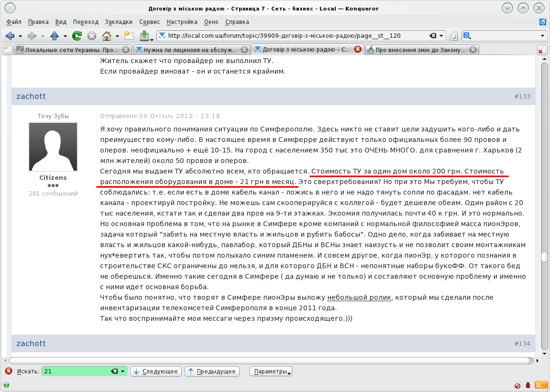Close the current tab using right-side button

coord(541,50)
